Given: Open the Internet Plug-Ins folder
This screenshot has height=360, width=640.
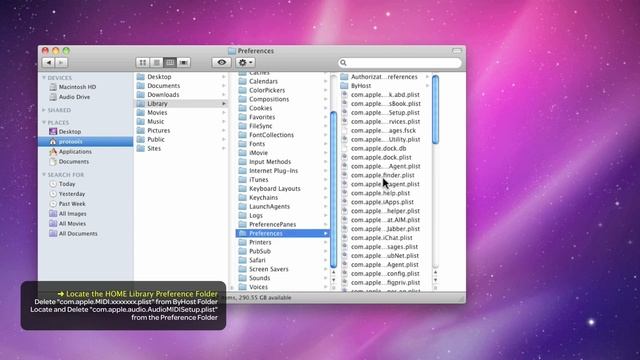Looking at the screenshot, I should click(282, 171).
